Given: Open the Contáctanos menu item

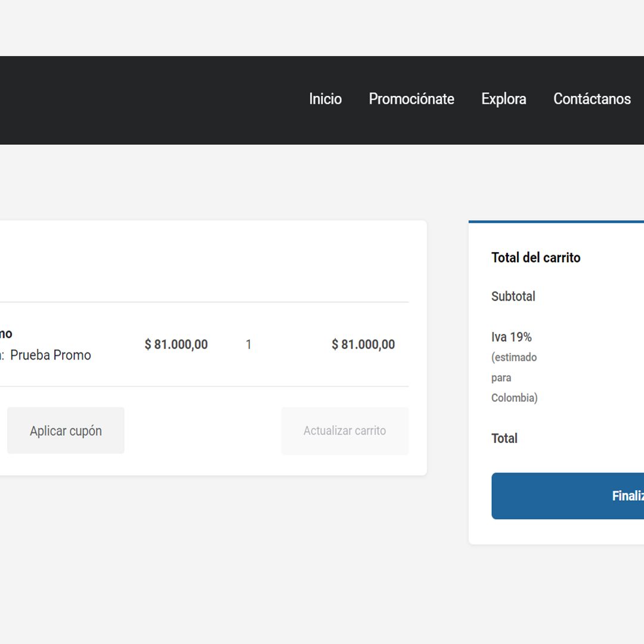Looking at the screenshot, I should pos(592,99).
